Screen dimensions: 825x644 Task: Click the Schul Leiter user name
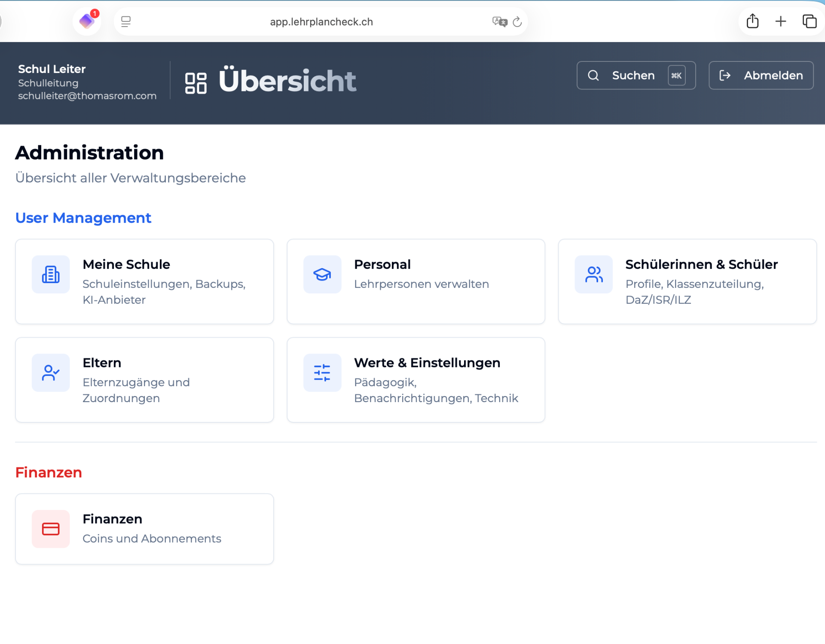click(x=52, y=69)
